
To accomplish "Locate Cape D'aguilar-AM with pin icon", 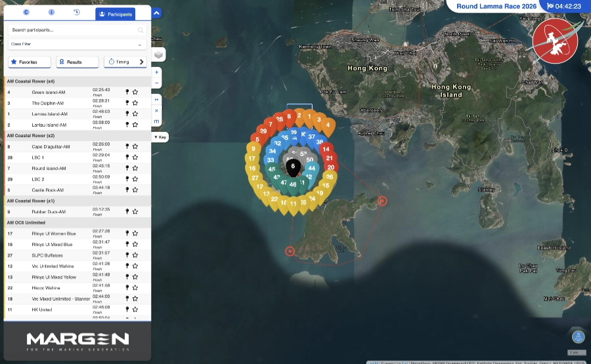I will coord(127,146).
